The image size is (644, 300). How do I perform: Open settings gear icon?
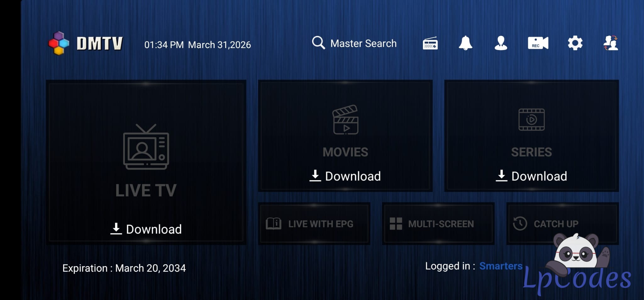[575, 43]
